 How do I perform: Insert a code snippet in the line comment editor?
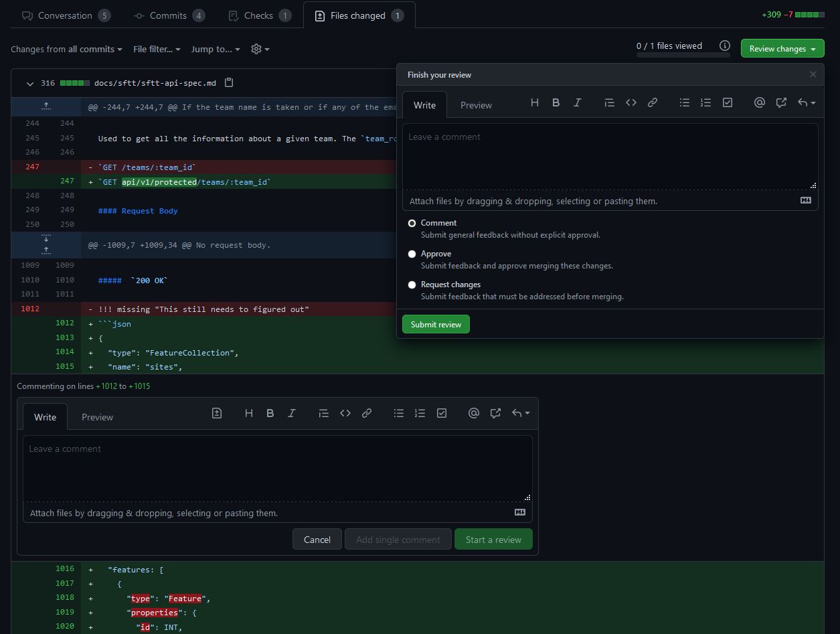[345, 413]
